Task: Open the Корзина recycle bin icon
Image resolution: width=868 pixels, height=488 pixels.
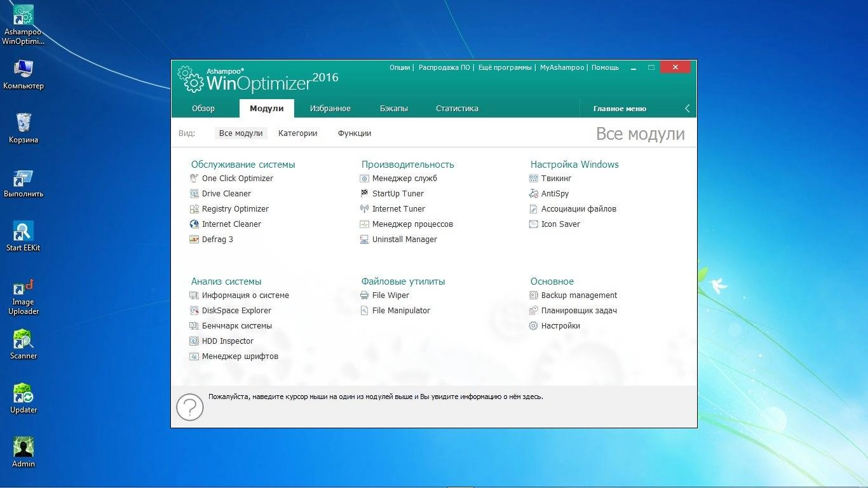Action: [24, 128]
